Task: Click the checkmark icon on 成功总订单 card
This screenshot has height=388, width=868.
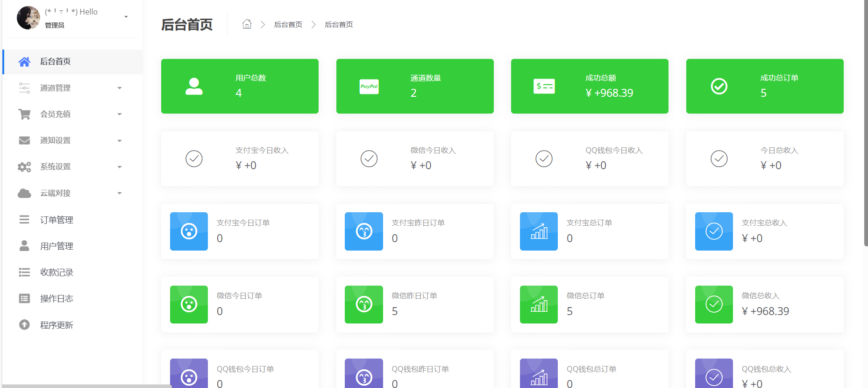Action: pyautogui.click(x=719, y=86)
